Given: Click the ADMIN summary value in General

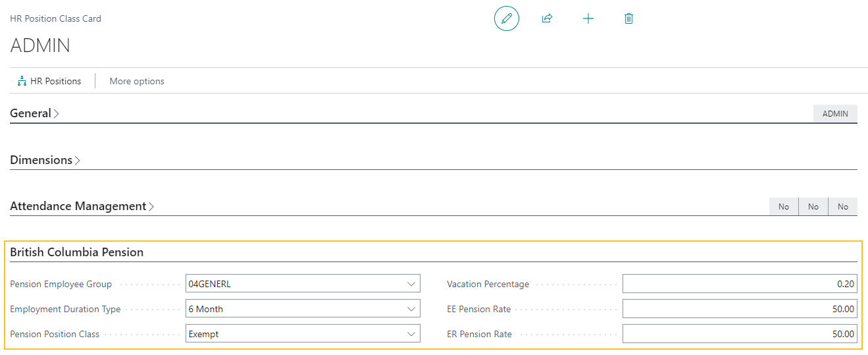Looking at the screenshot, I should pos(835,113).
